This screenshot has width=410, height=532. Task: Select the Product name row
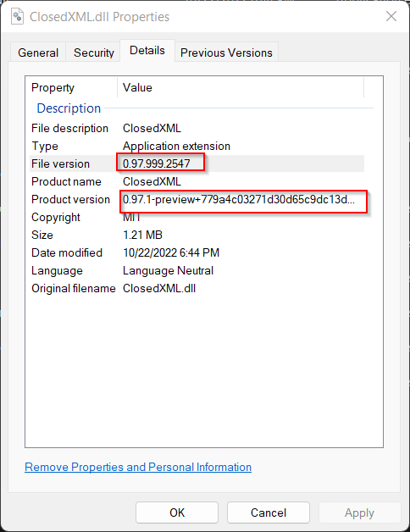click(x=197, y=181)
